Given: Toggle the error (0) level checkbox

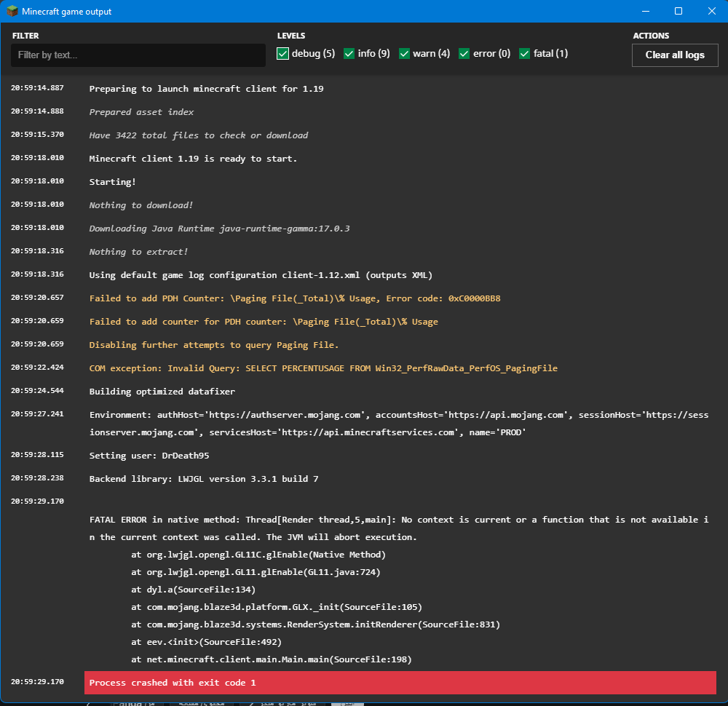Looking at the screenshot, I should tap(464, 54).
